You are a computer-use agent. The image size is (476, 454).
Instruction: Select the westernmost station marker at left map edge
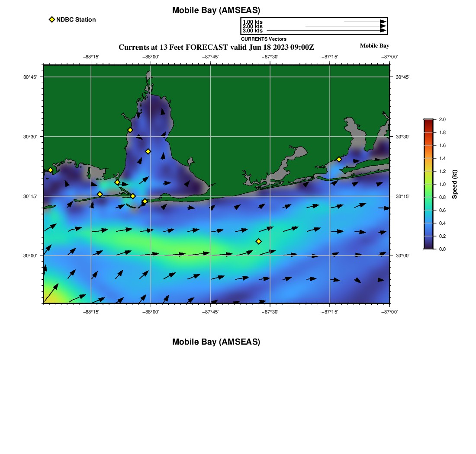50,170
